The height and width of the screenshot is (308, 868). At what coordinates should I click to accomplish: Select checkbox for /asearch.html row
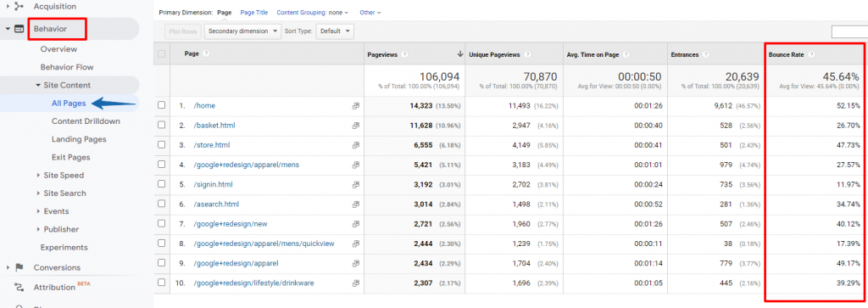[162, 204]
